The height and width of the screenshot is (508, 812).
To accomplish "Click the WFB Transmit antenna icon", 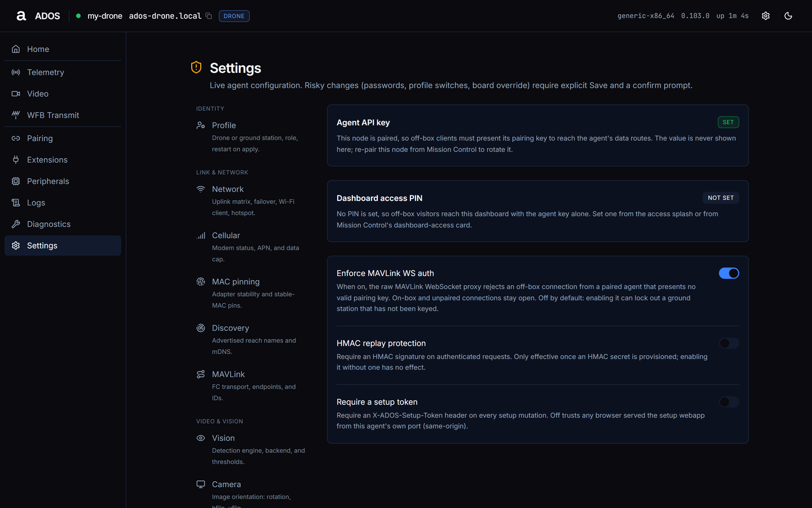I will 16,115.
